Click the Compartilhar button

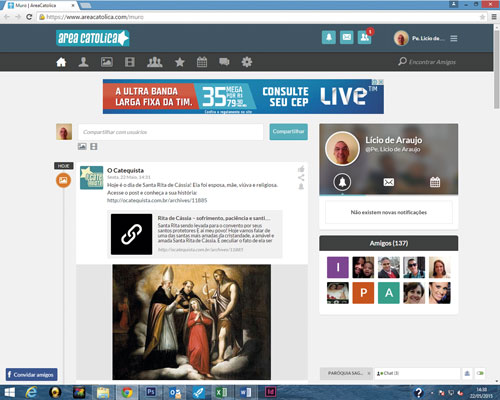pyautogui.click(x=288, y=132)
